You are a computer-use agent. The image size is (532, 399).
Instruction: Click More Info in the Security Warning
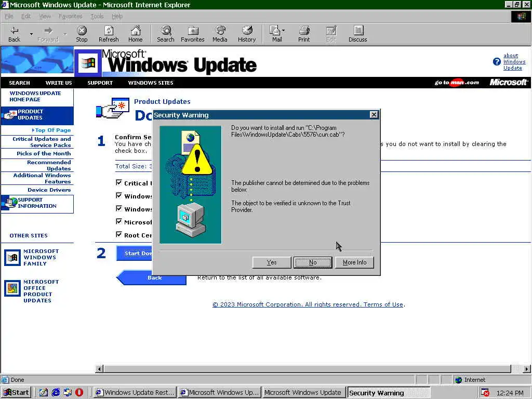pos(354,262)
